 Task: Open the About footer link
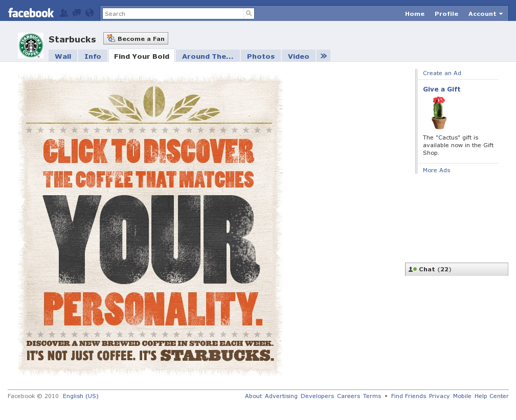point(253,396)
